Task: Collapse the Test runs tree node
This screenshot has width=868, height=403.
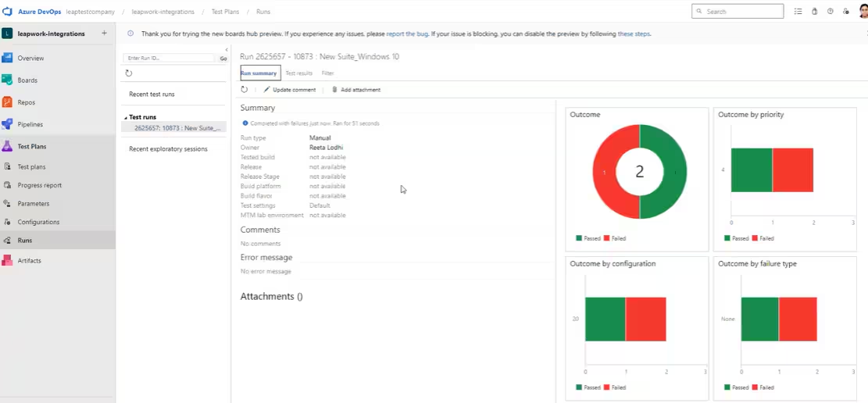Action: [x=125, y=118]
